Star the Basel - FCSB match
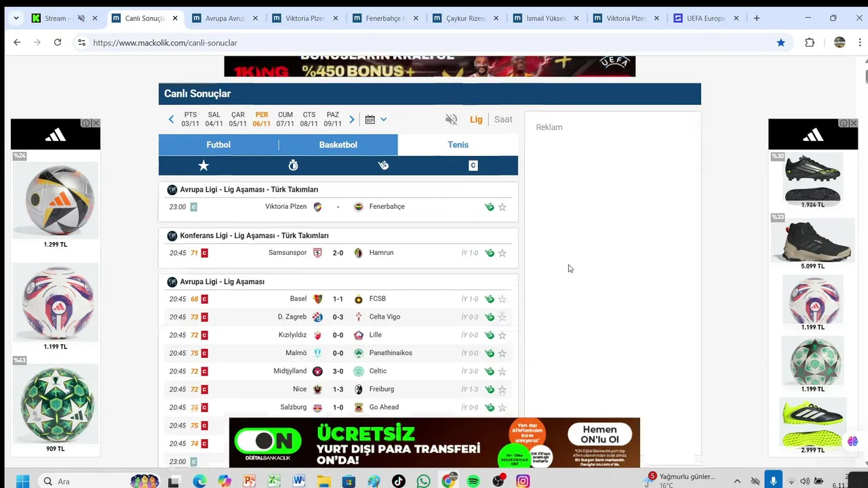 coord(502,299)
